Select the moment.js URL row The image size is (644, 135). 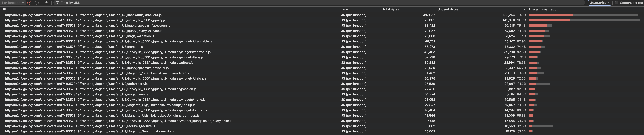[74, 47]
